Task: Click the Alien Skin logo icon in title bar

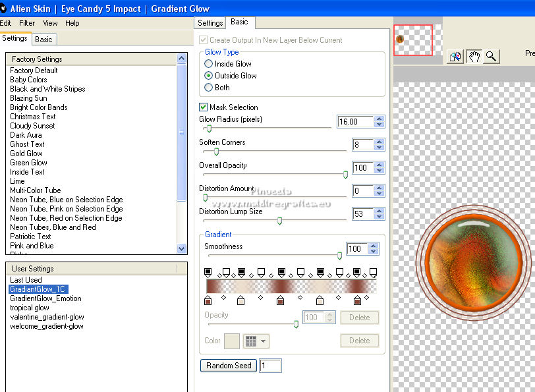Action: click(3, 8)
